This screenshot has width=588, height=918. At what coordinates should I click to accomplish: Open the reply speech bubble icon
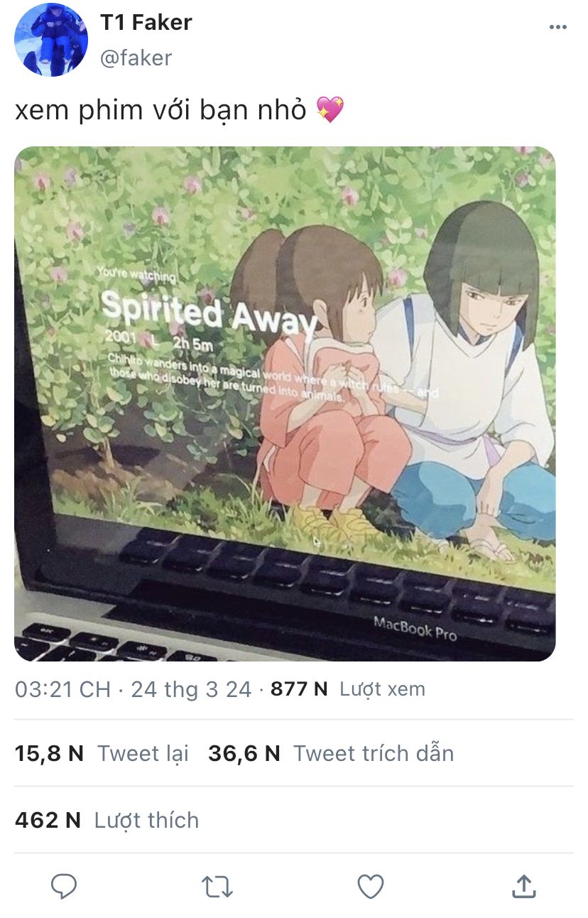coord(64,886)
